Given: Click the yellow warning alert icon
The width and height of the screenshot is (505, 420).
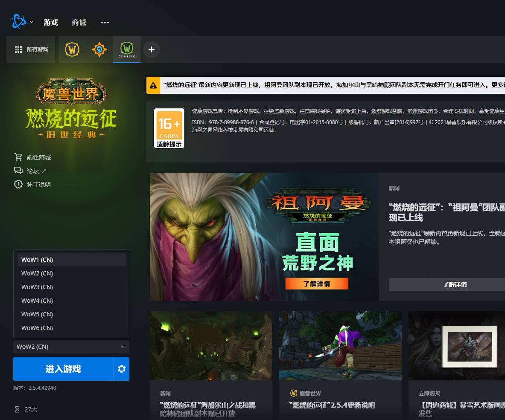Looking at the screenshot, I should [x=153, y=85].
